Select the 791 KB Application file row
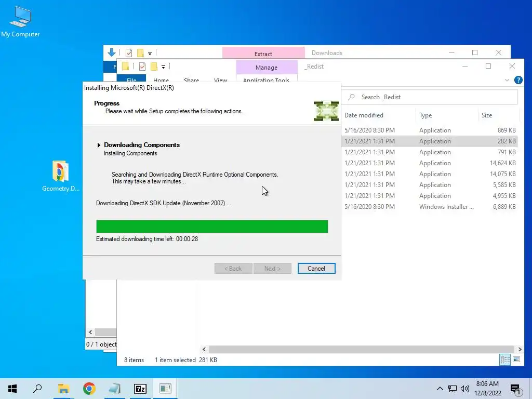This screenshot has width=532, height=399. pos(430,152)
